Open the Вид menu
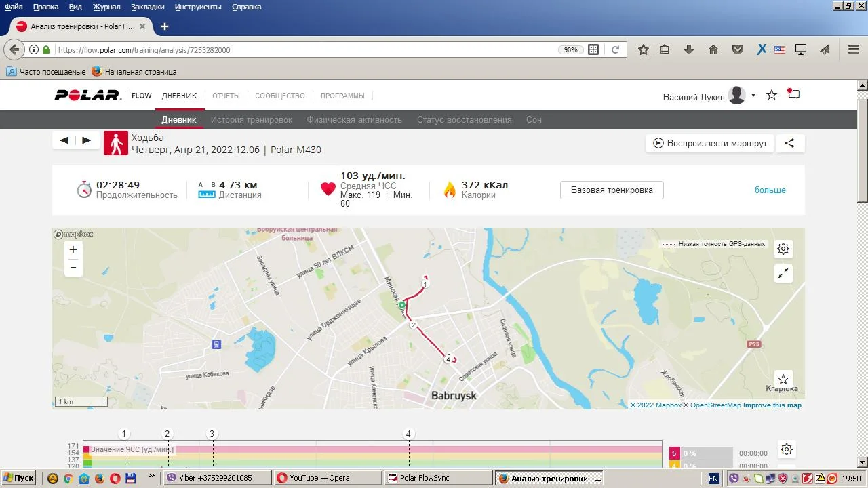868x488 pixels. click(x=76, y=7)
